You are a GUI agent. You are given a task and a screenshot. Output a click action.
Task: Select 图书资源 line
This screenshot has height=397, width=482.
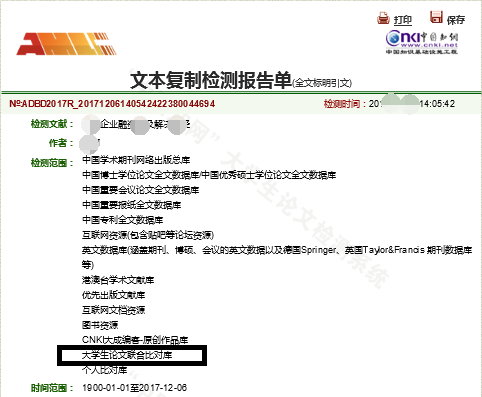coord(100,325)
